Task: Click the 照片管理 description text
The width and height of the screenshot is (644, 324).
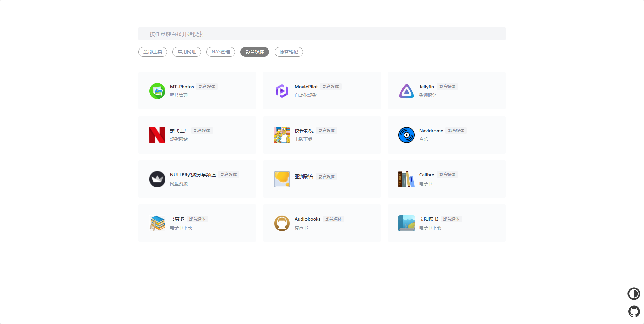Action: (x=179, y=95)
